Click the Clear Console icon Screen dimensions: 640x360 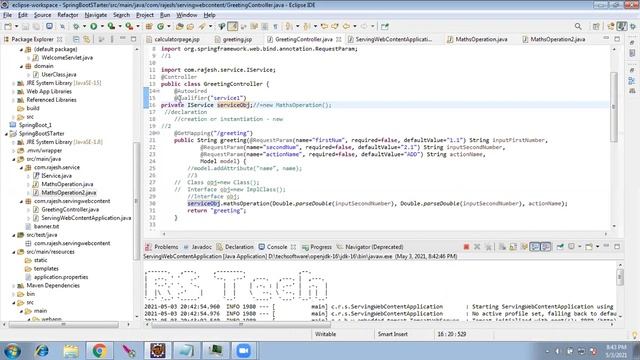click(502, 247)
